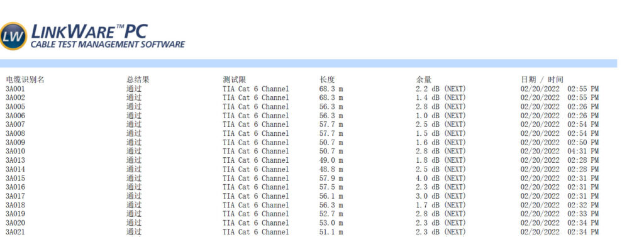This screenshot has width=644, height=237.
Task: Click TIA Cat 6 Channel in row 3A021
Action: pyautogui.click(x=256, y=232)
